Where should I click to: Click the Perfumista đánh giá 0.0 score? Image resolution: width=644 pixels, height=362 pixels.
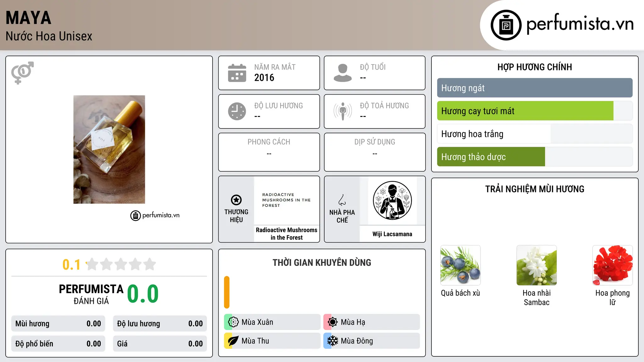[x=143, y=294]
